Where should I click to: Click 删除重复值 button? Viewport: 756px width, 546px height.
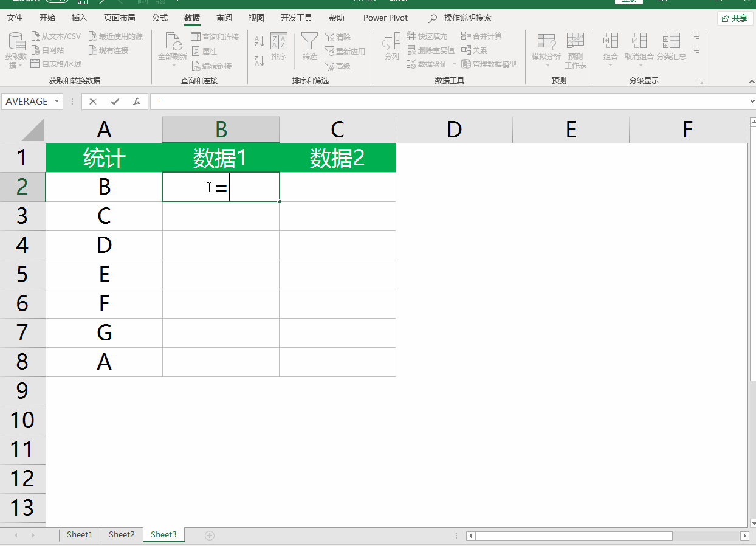pyautogui.click(x=431, y=50)
